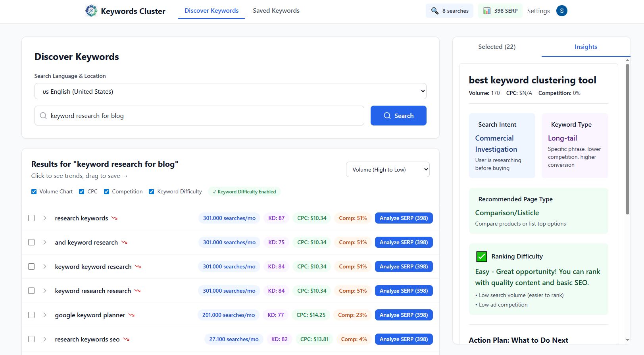Click the trend icon next to research keywords seo
This screenshot has height=355, width=644.
pyautogui.click(x=126, y=339)
